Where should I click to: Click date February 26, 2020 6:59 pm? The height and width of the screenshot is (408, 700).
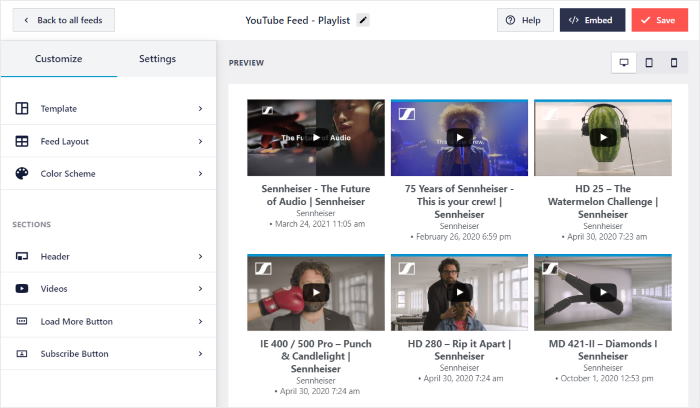(461, 237)
